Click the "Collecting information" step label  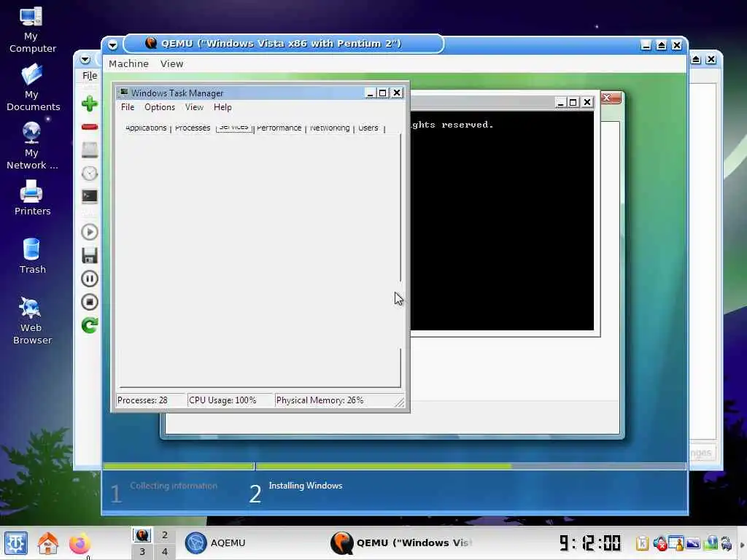(174, 486)
